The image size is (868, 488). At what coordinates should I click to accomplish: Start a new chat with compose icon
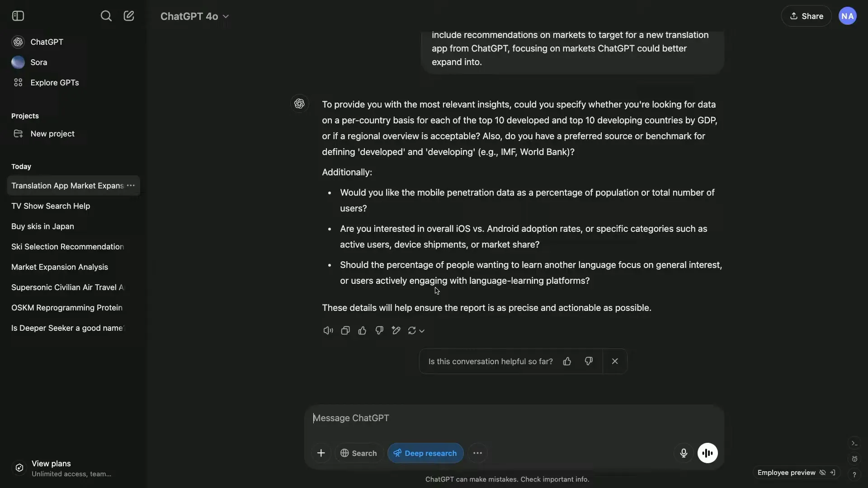129,15
